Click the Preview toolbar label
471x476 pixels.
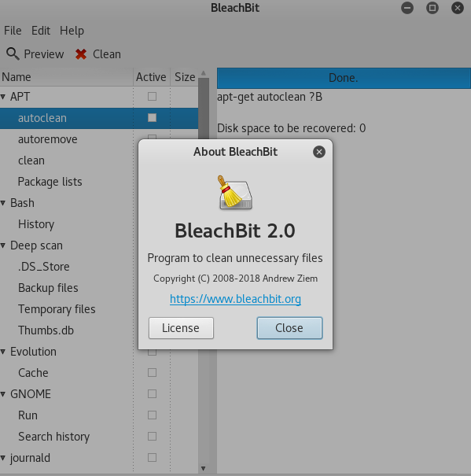[44, 54]
